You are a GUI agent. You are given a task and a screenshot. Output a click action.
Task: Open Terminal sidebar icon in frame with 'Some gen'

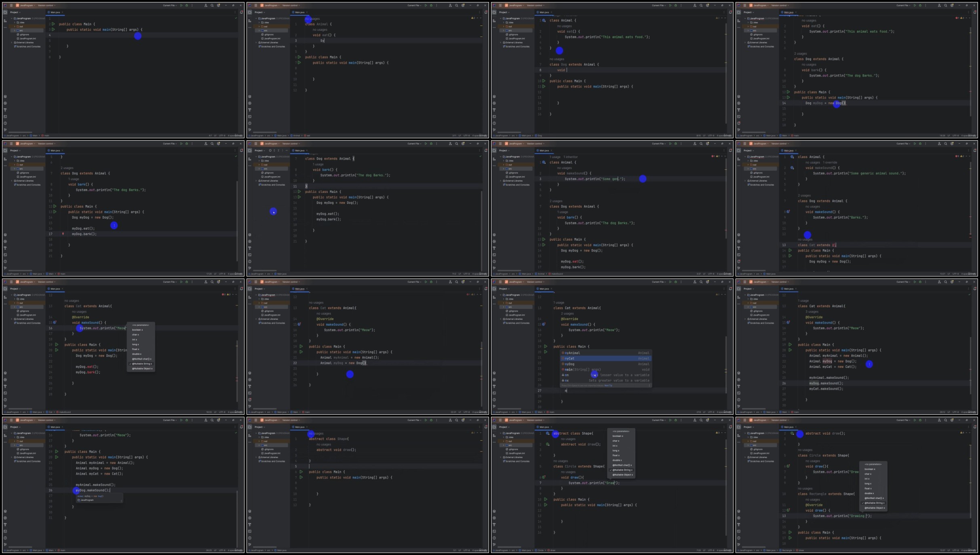(494, 255)
